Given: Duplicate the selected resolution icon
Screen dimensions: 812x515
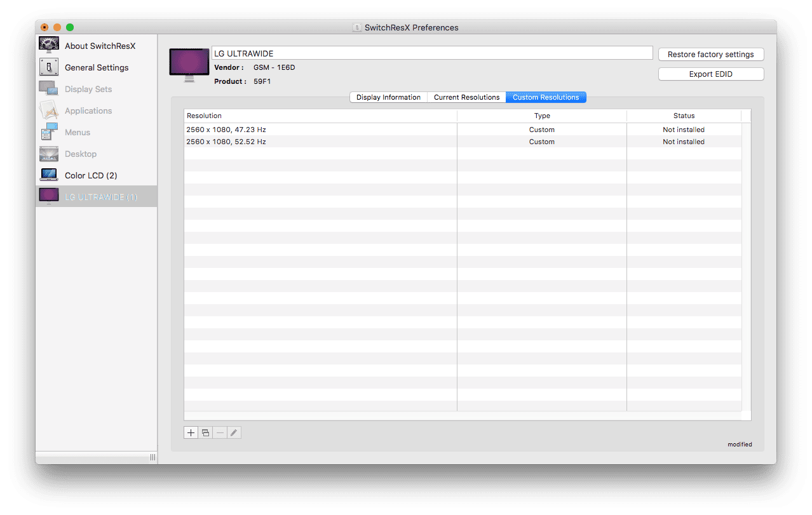Looking at the screenshot, I should click(x=206, y=432).
